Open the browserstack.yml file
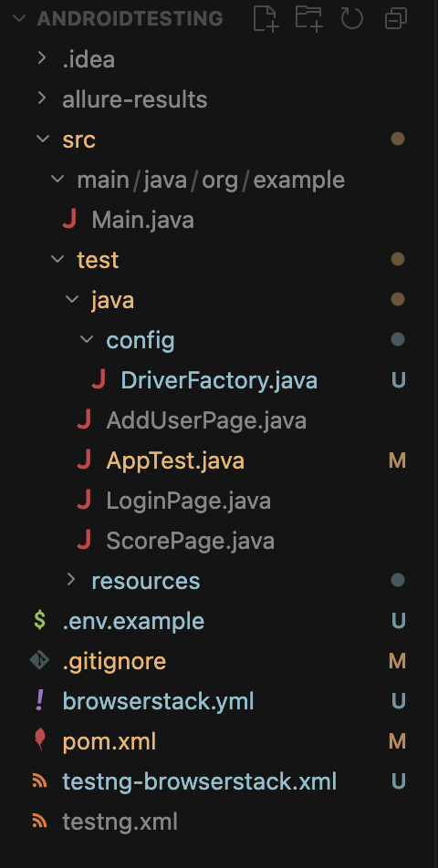The image size is (438, 868). coord(159,701)
